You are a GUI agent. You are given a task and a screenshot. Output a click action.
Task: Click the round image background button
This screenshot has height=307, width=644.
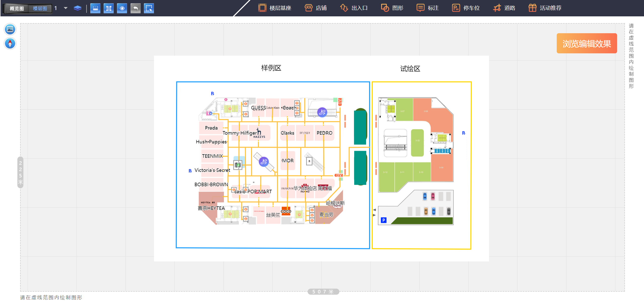(x=10, y=29)
